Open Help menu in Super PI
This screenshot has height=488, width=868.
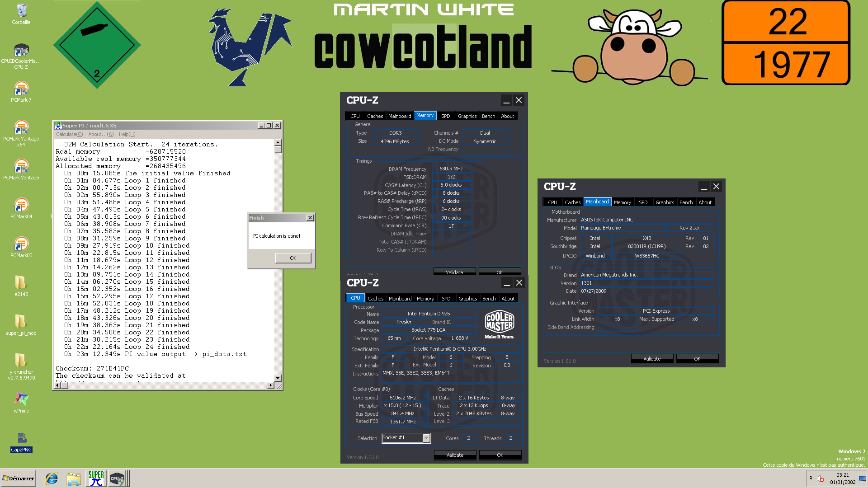pos(127,134)
